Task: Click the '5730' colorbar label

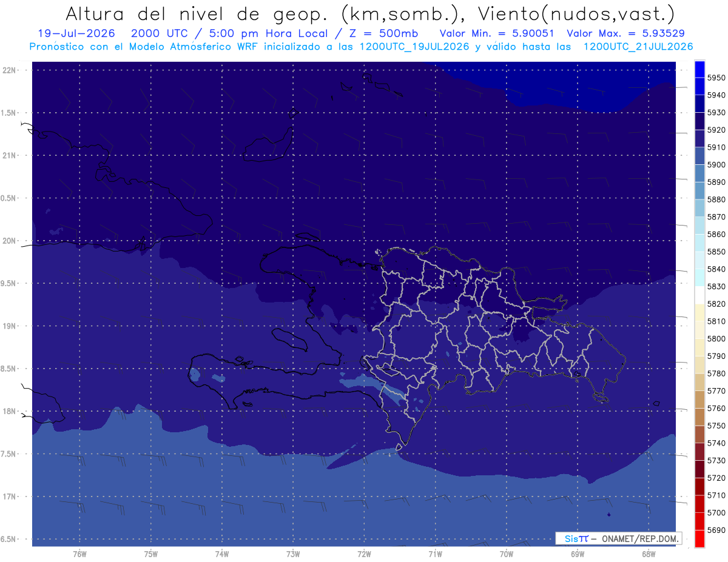Action: tap(716, 461)
